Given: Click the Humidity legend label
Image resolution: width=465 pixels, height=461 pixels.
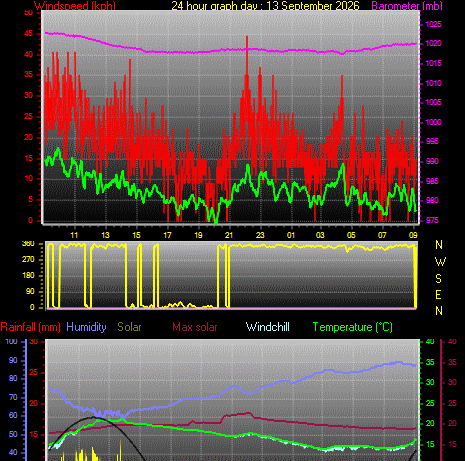Looking at the screenshot, I should 86,327.
